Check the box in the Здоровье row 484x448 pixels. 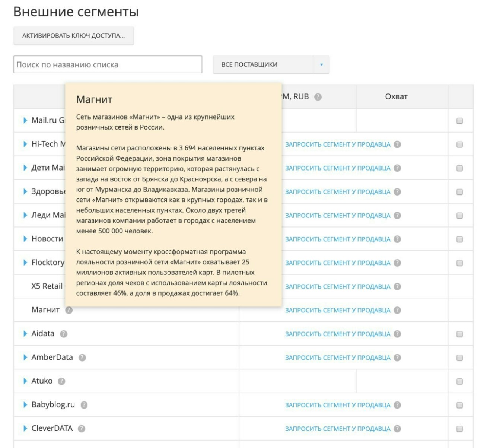459,192
